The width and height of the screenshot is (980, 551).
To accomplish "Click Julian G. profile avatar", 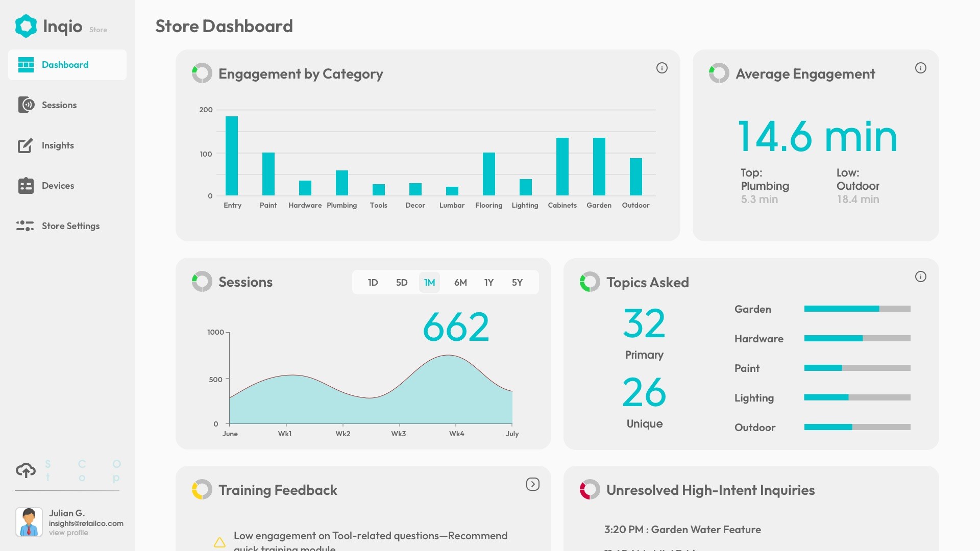I will (x=29, y=521).
